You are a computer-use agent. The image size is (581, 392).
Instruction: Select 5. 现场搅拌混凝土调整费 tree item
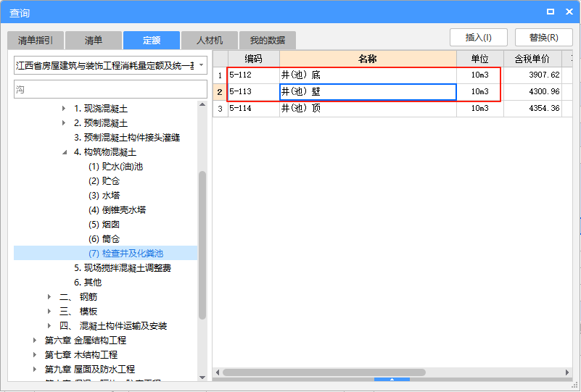click(x=123, y=267)
